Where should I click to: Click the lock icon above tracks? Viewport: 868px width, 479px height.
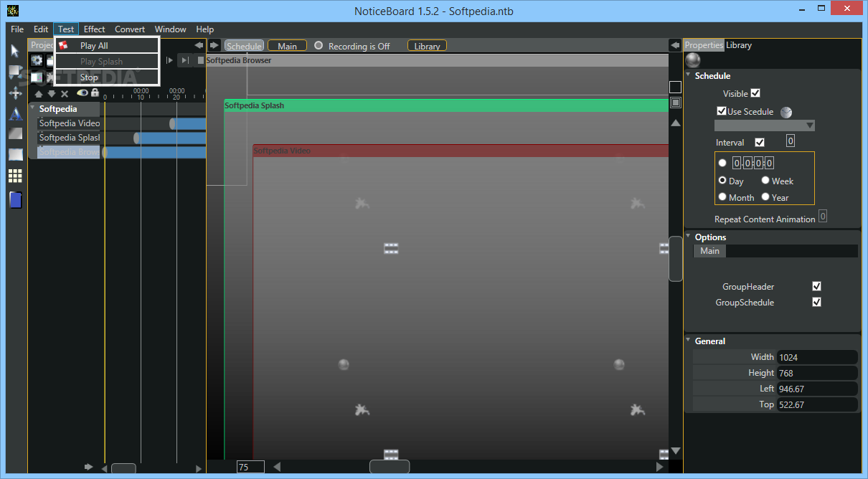95,93
